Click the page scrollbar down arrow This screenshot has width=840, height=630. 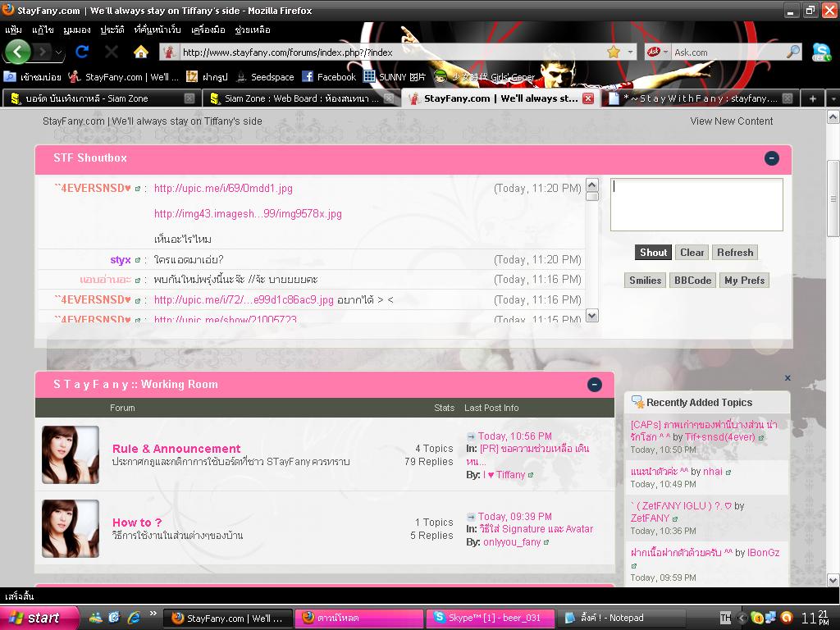coord(833,580)
